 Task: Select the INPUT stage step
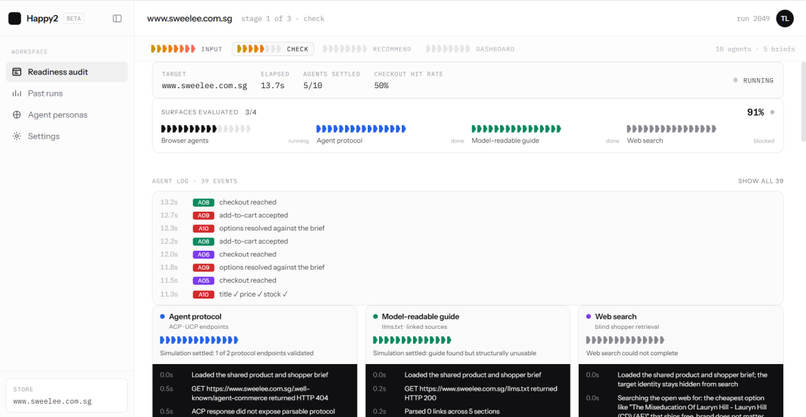187,49
